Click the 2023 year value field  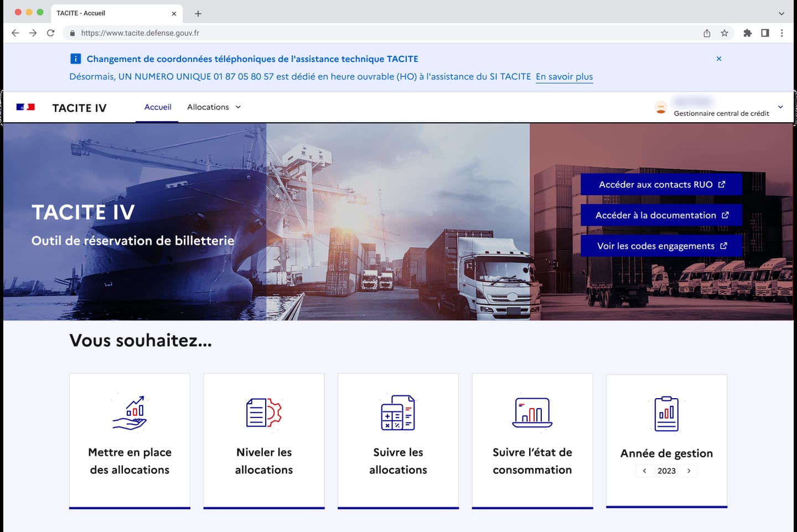click(666, 471)
